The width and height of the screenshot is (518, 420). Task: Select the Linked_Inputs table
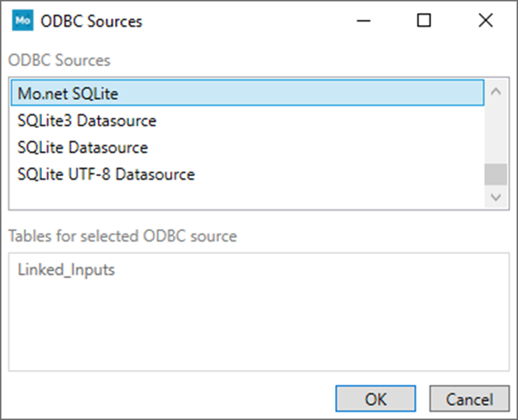tap(66, 270)
